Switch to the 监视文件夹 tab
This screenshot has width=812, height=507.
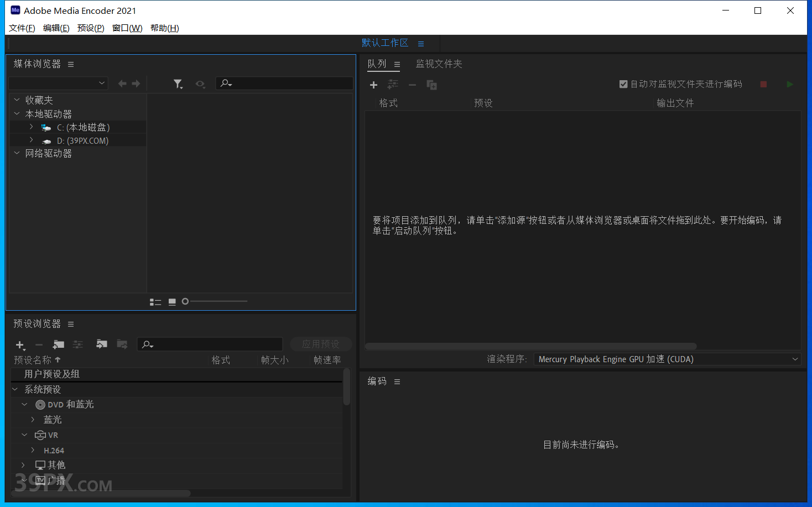[439, 64]
